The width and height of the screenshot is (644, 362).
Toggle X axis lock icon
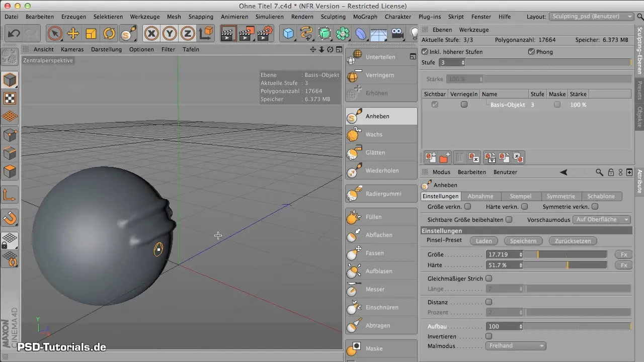click(x=151, y=34)
